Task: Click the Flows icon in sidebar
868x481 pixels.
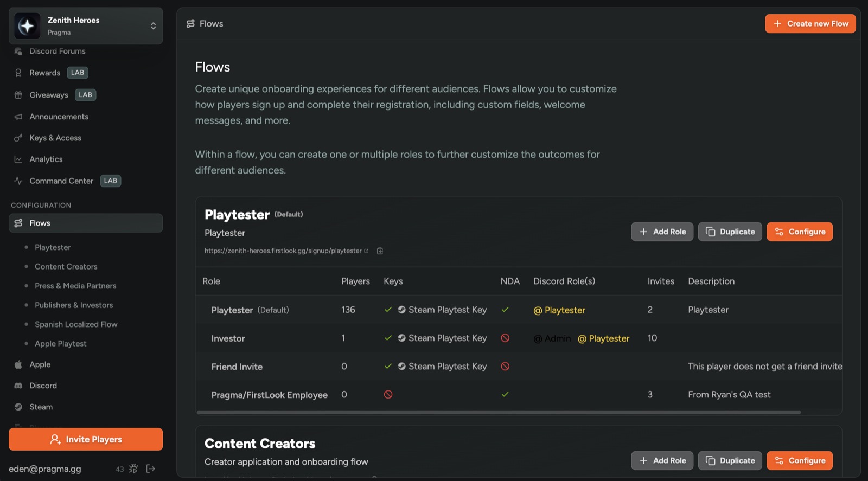Action: pyautogui.click(x=18, y=223)
